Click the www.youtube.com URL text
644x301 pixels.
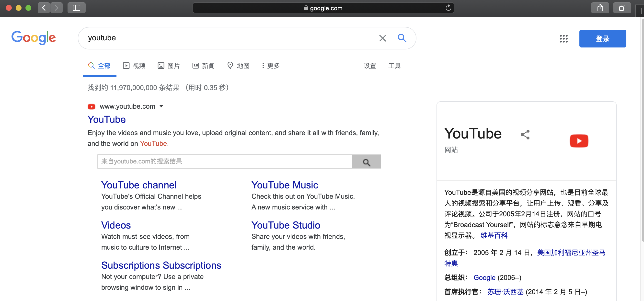tap(127, 106)
